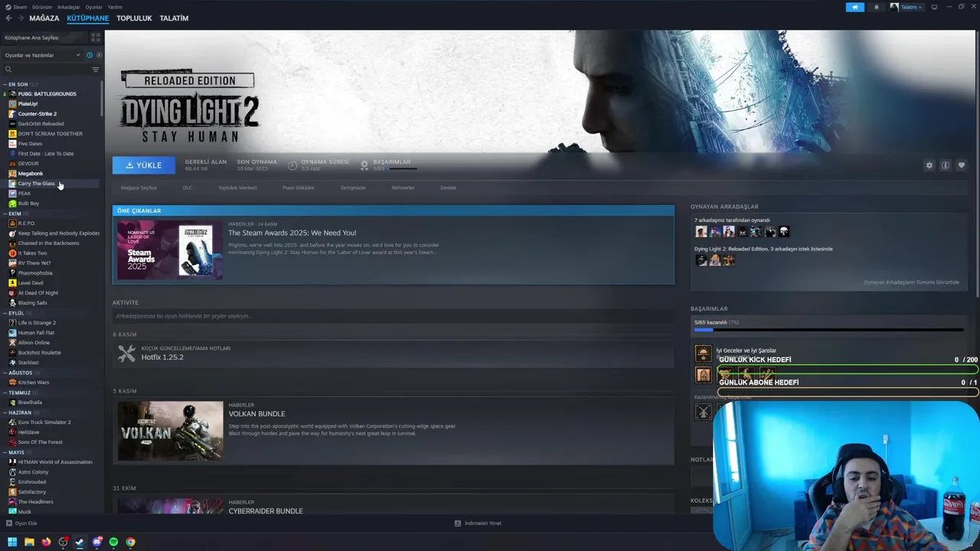Click Oyun Ekle add game icon
The image size is (980, 551).
9,523
